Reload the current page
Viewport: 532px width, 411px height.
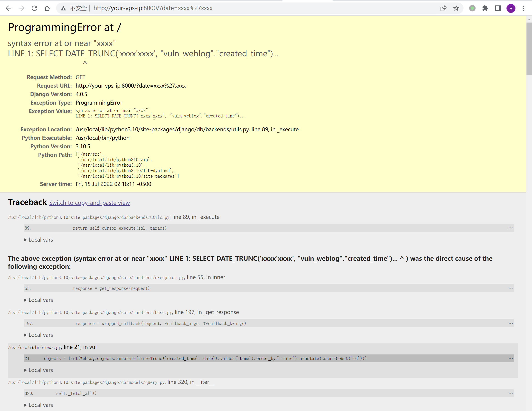click(34, 8)
